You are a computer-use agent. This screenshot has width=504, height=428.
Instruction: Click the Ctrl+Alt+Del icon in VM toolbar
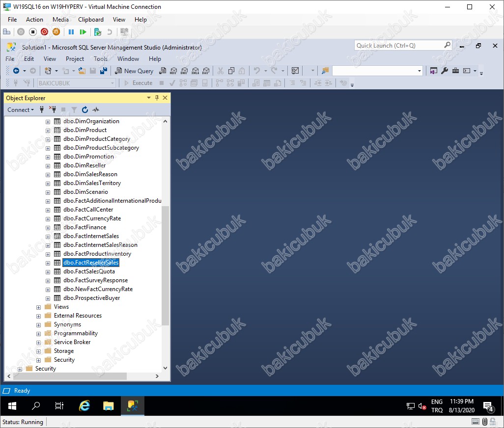coord(7,32)
